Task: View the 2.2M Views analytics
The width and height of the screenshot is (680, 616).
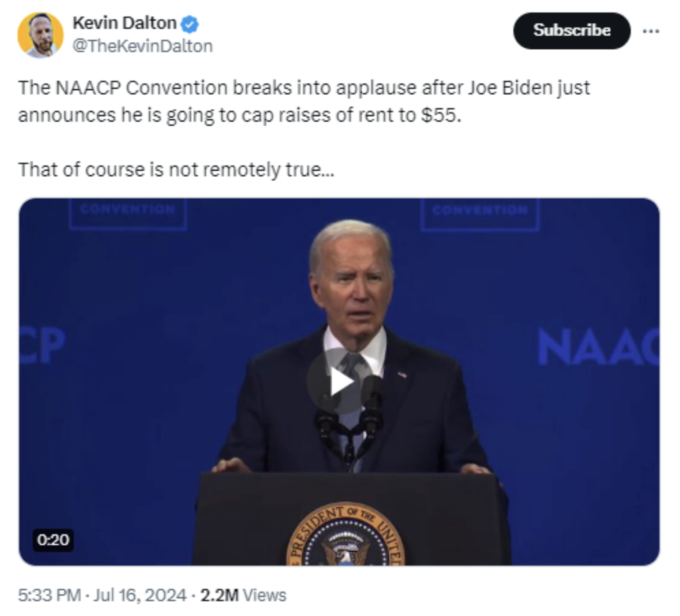Action: pos(243,596)
